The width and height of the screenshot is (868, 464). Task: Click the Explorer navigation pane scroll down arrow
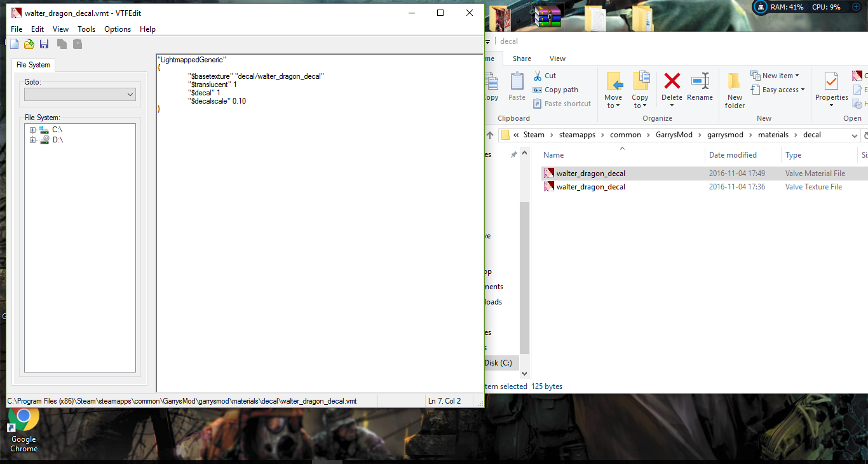pos(524,374)
